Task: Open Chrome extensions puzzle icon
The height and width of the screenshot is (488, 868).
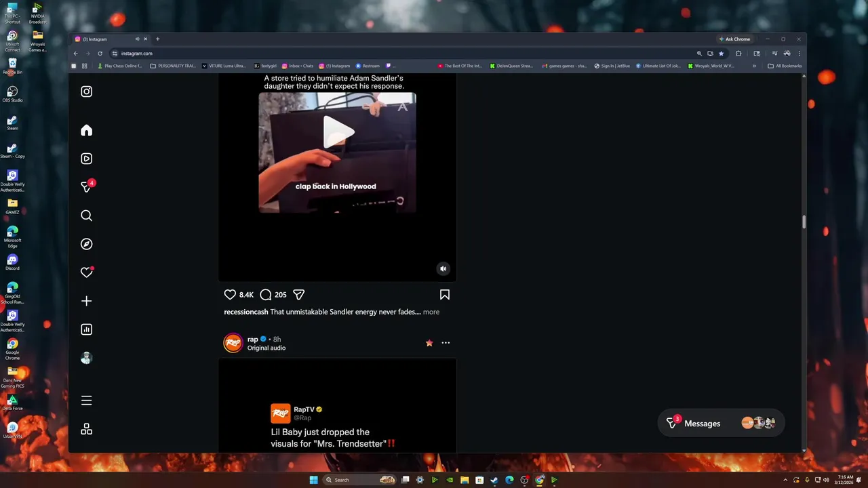Action: pyautogui.click(x=738, y=54)
